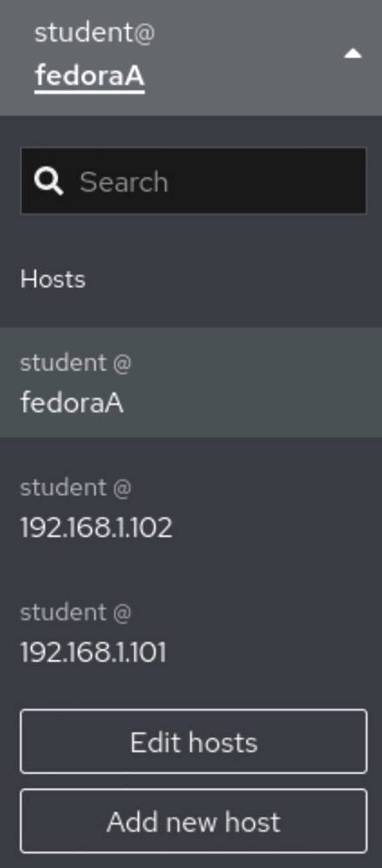Click the student @ label above 192.168.1.101

(75, 612)
